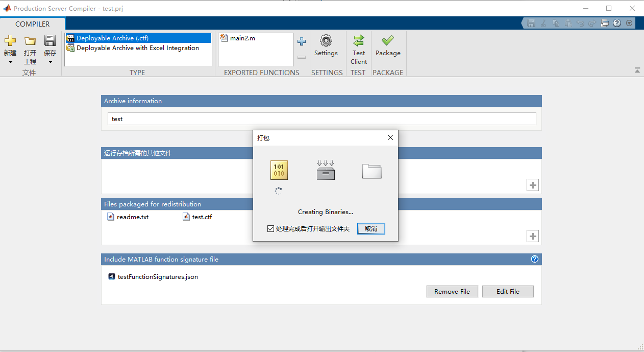Click the Remove File button
Screen dimensions: 644x352
click(x=452, y=291)
